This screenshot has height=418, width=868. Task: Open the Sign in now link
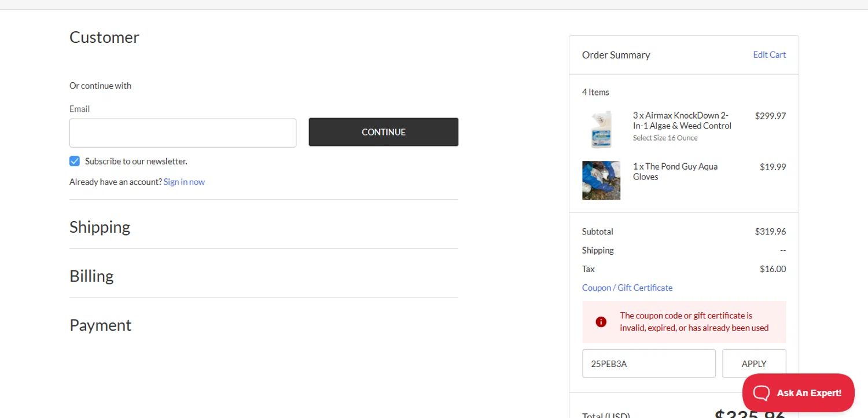[x=184, y=182]
